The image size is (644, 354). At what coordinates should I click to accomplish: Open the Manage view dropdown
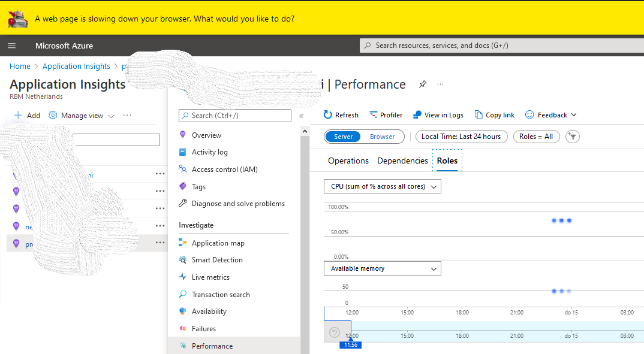(81, 115)
